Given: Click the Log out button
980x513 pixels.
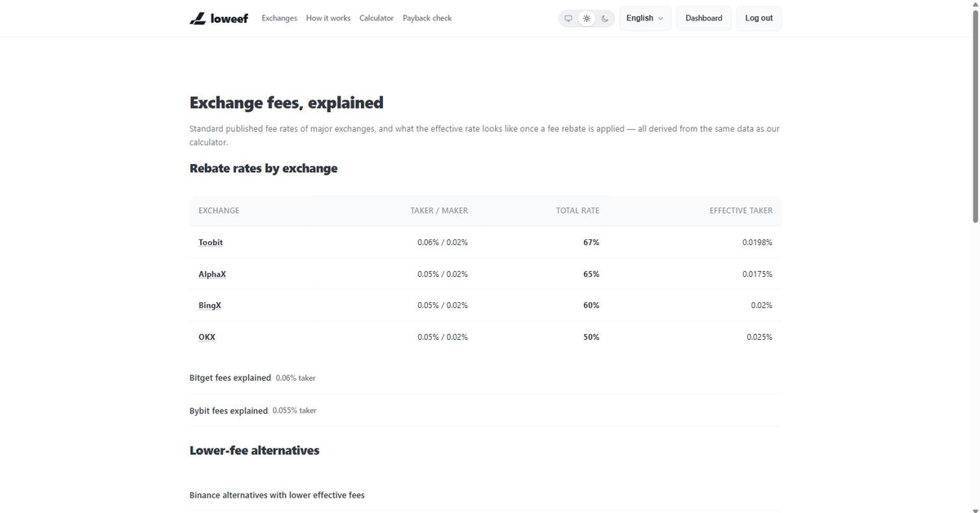Looking at the screenshot, I should pyautogui.click(x=759, y=18).
